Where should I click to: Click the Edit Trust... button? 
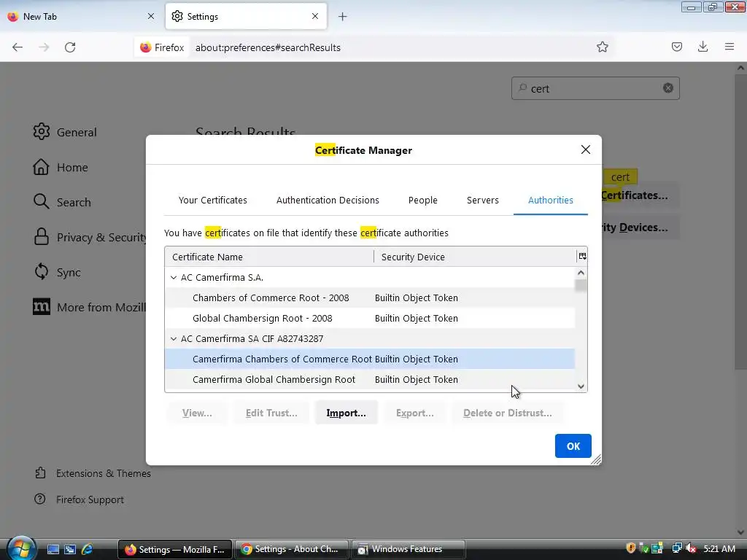pyautogui.click(x=271, y=413)
